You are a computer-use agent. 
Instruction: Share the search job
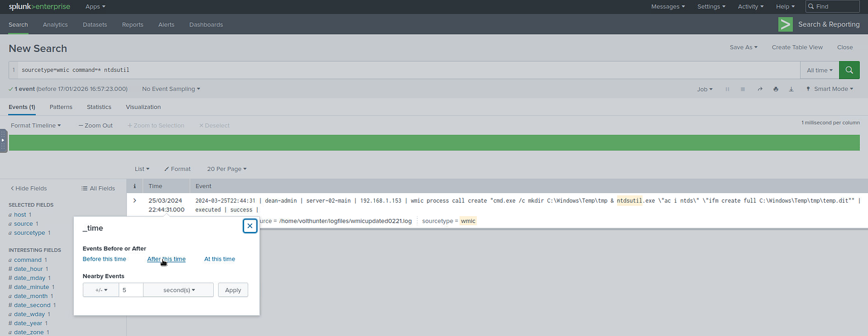pos(760,89)
